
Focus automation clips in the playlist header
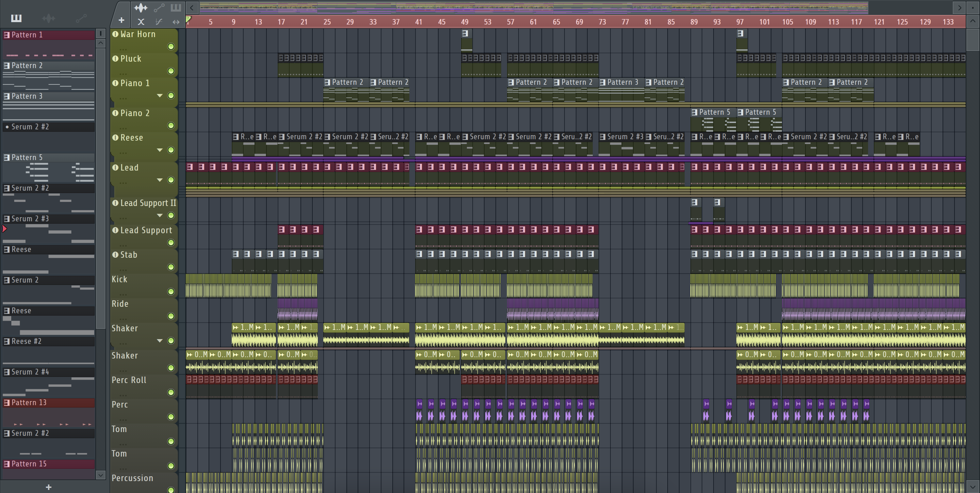tap(159, 7)
